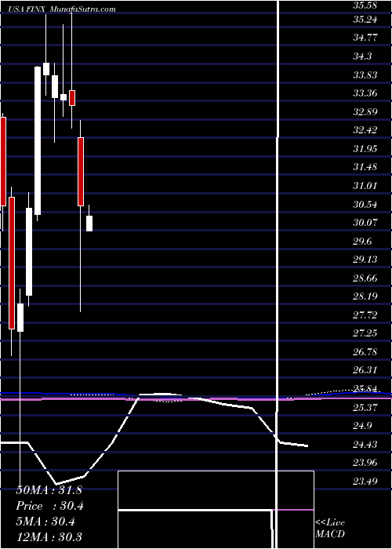Screen dimensions: 392x549
Task: Click the 27.72 price axis label
Action: [x=365, y=315]
